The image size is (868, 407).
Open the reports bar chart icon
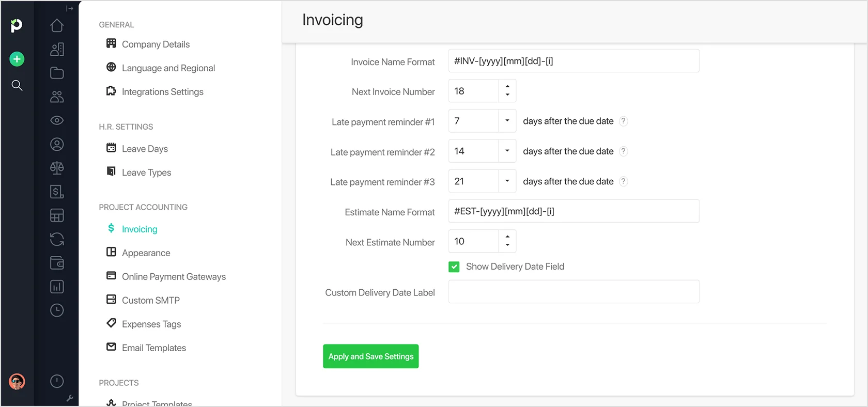coord(57,287)
